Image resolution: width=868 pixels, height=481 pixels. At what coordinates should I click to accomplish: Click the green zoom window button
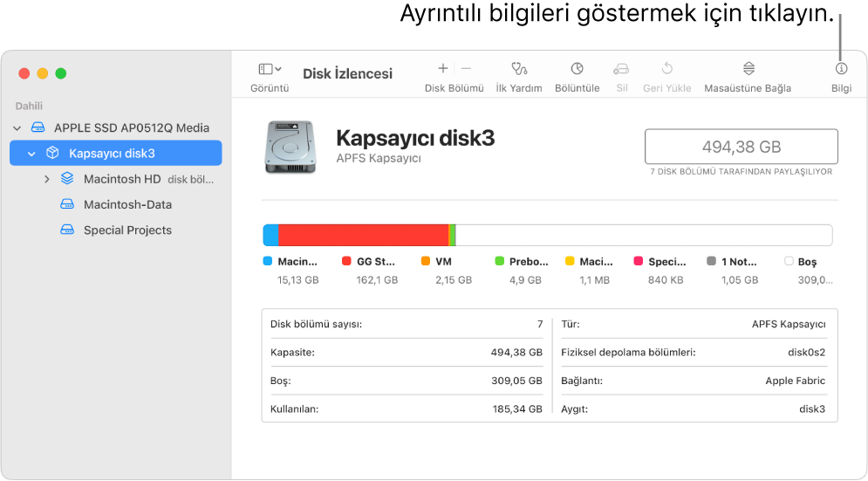(61, 73)
